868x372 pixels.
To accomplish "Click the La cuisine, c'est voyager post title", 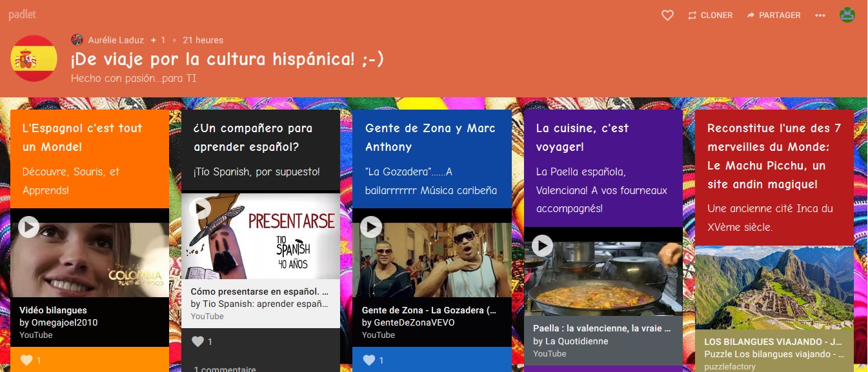I will point(582,137).
